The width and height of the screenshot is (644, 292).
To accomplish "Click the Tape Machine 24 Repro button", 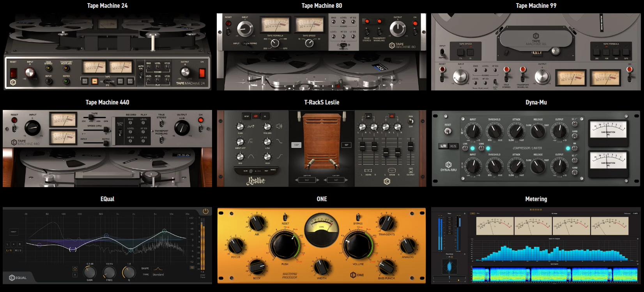I will coord(66,81).
